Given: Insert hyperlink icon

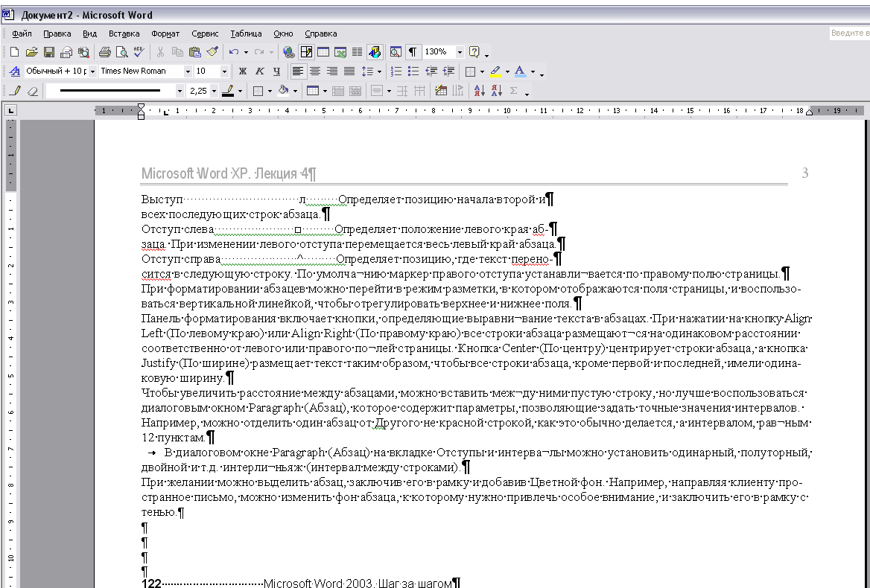Looking at the screenshot, I should [x=288, y=52].
